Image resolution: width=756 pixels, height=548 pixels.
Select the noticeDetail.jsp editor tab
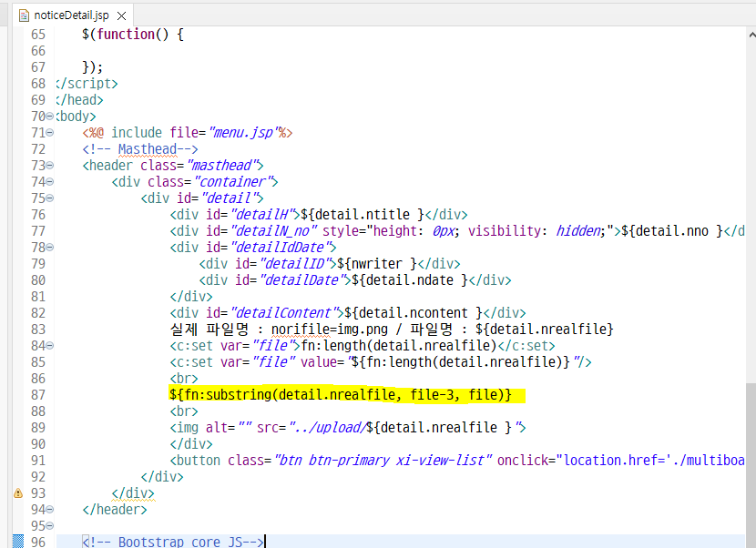72,15
